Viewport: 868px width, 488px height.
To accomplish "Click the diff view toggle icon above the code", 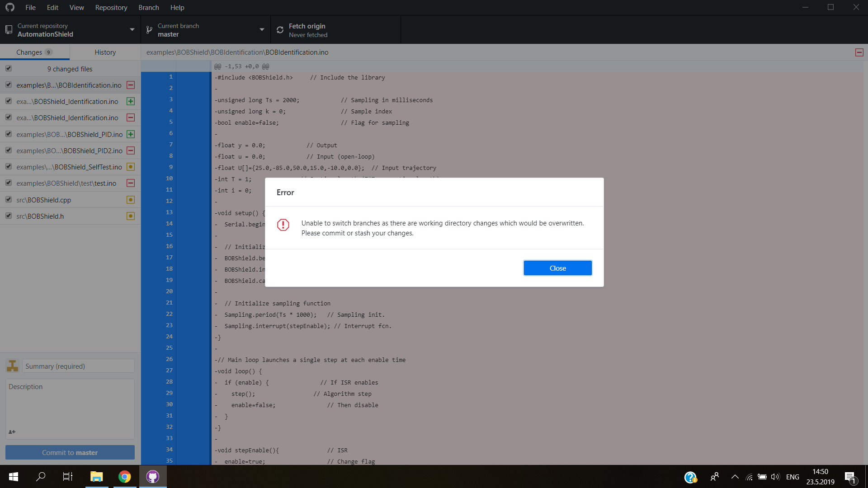I will 859,52.
